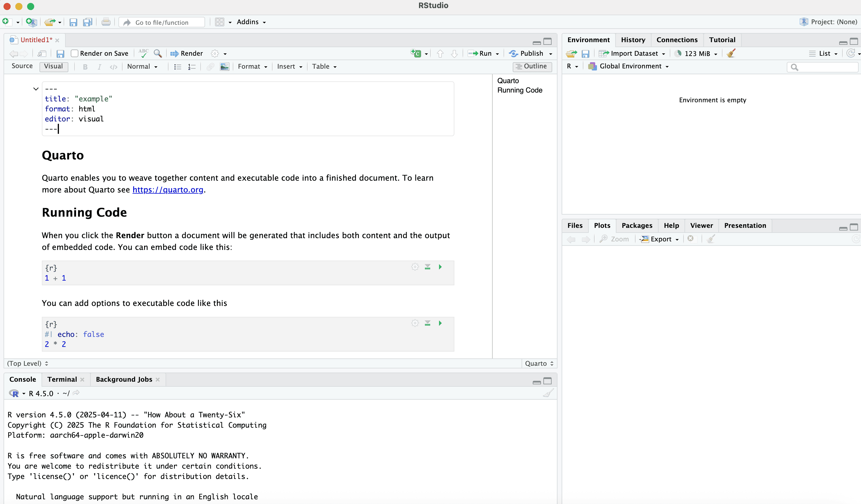Click the insert new code chunk icon
Image resolution: width=861 pixels, height=504 pixels.
416,53
